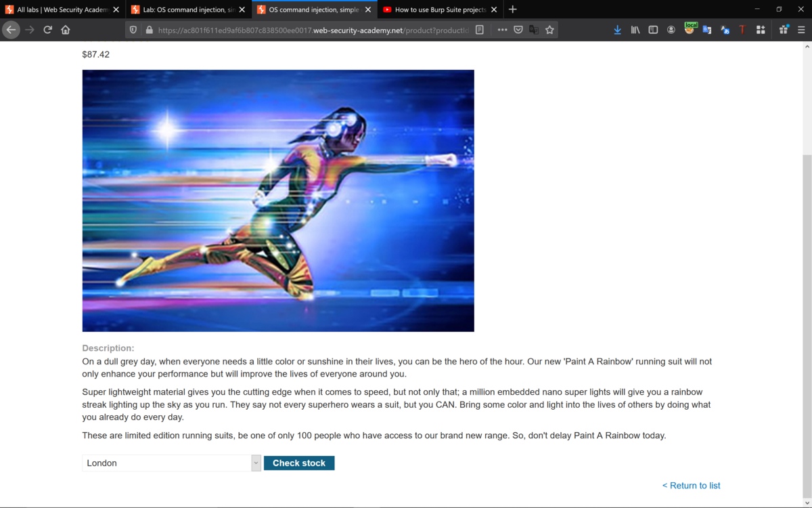Open the Firefox account icon
This screenshot has width=812, height=508.
pos(671,30)
